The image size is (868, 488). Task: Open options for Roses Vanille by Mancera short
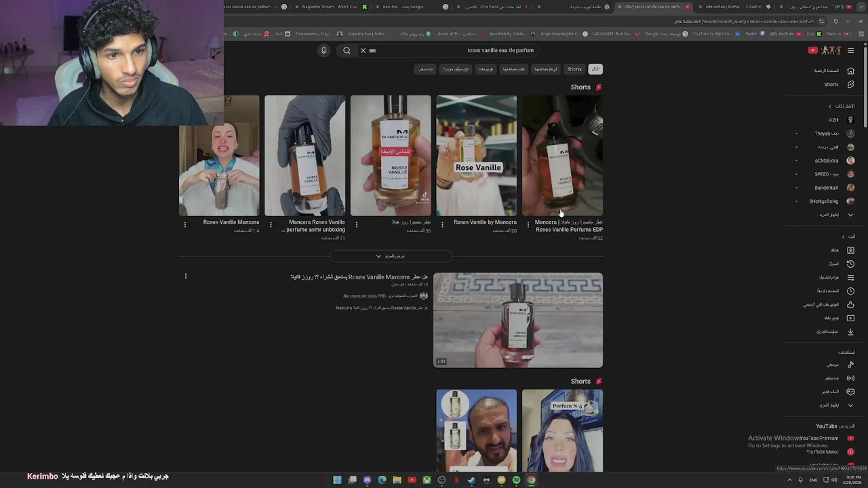click(x=442, y=224)
